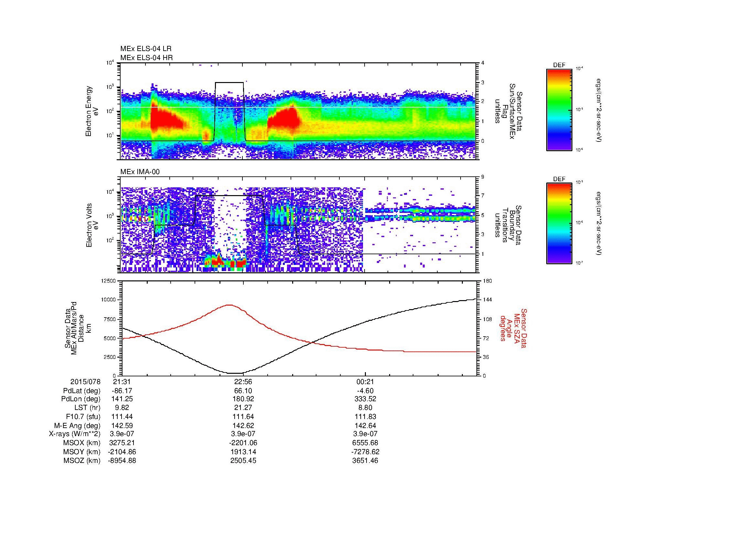Click the M-E Ang value 142.59
The image size is (756, 534).
[x=122, y=425]
